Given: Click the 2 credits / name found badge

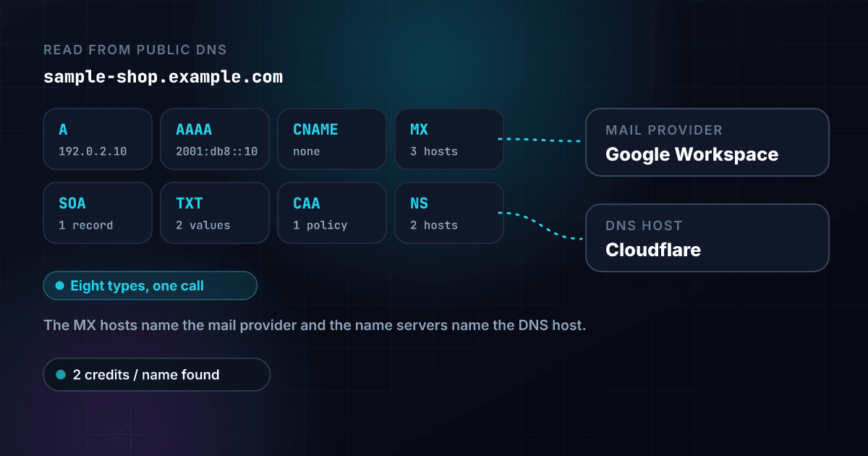Looking at the screenshot, I should pyautogui.click(x=157, y=375).
